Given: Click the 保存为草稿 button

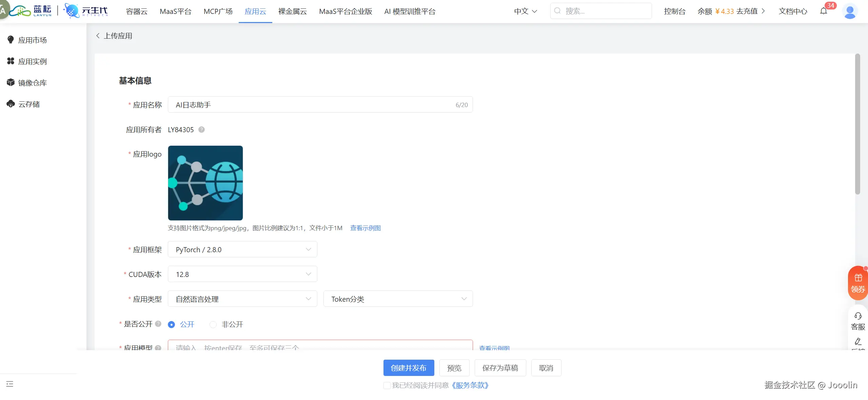Looking at the screenshot, I should click(x=500, y=368).
